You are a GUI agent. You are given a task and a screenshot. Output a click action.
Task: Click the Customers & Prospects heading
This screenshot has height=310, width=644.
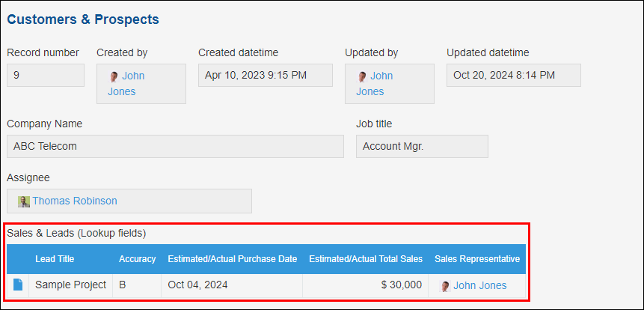83,19
